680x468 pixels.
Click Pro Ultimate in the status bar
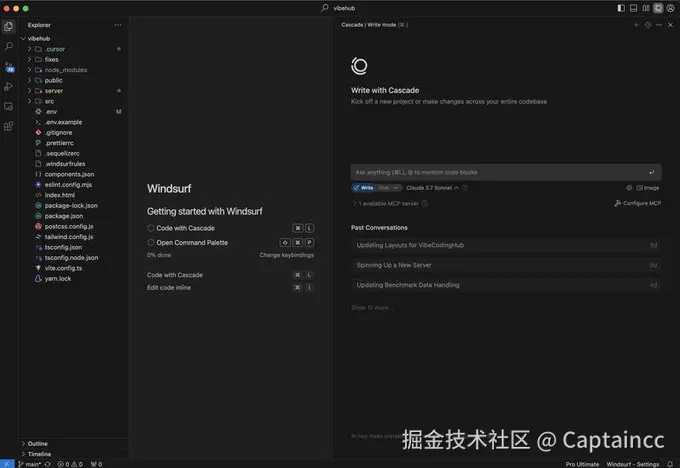coord(582,464)
